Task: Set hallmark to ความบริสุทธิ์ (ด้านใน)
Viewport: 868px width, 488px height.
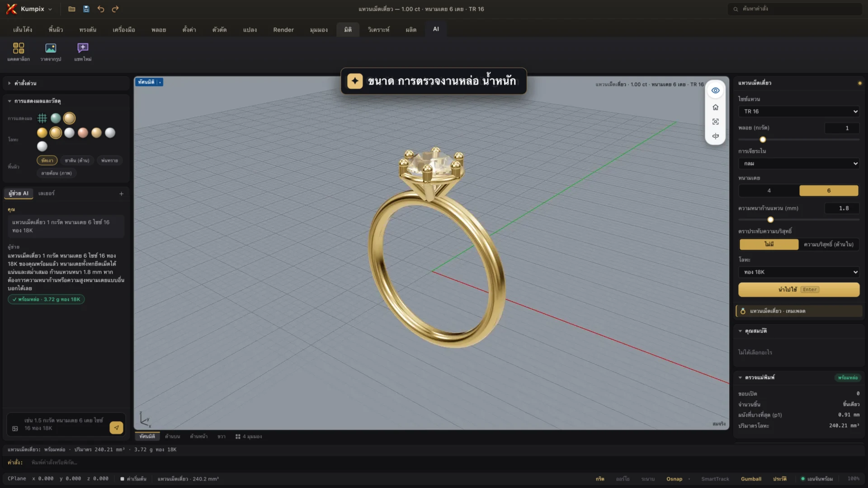Action: tap(829, 244)
